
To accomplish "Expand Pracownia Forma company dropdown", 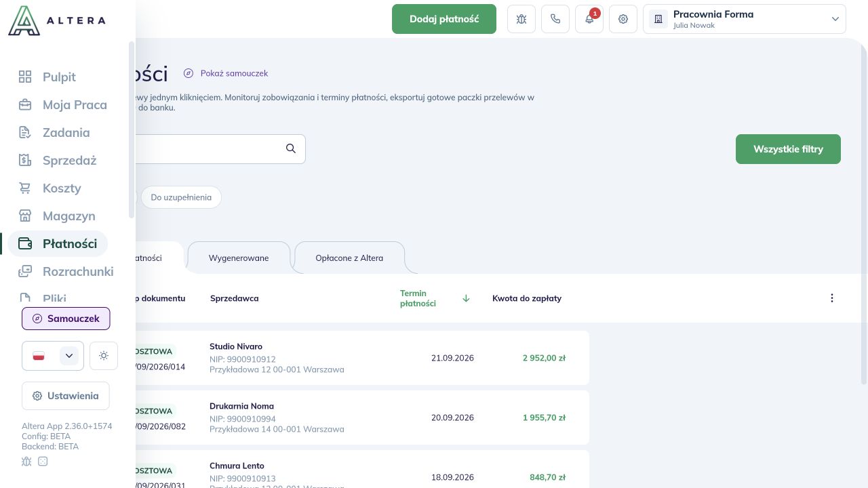I will (745, 19).
